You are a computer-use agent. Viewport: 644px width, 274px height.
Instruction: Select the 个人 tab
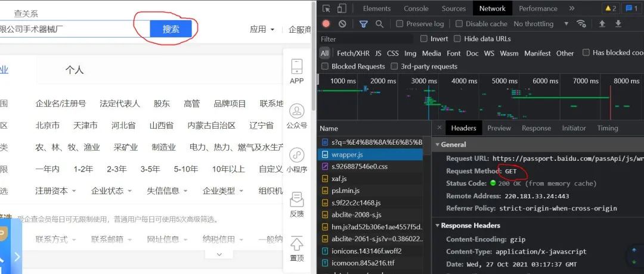click(x=75, y=70)
